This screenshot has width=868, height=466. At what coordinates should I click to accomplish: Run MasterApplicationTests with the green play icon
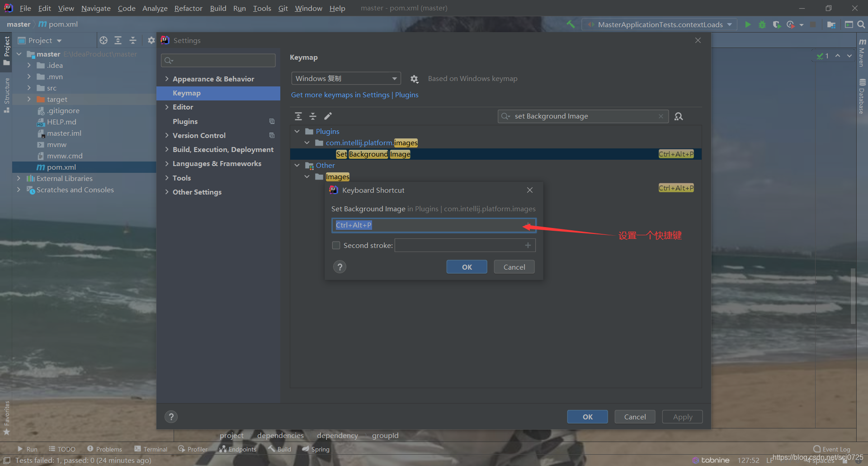[748, 24]
